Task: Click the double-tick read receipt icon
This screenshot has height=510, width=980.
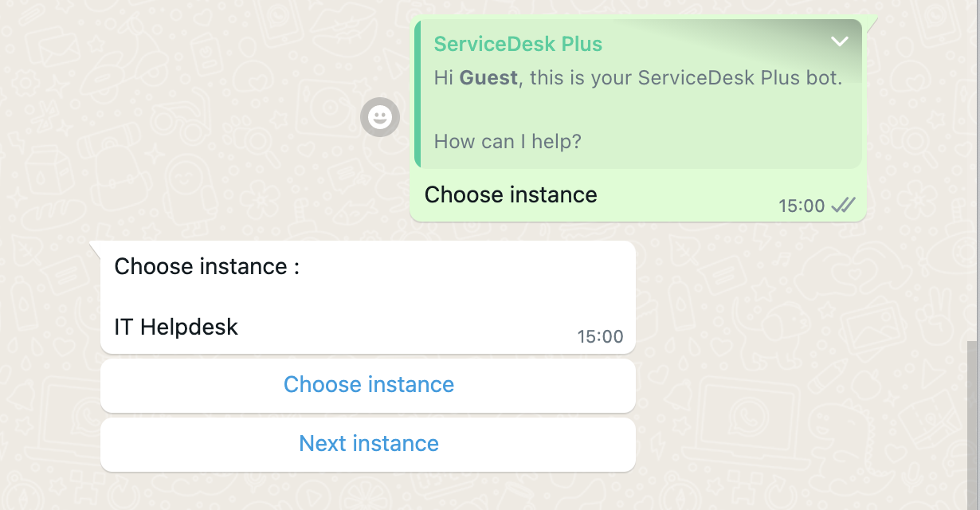Action: click(843, 206)
